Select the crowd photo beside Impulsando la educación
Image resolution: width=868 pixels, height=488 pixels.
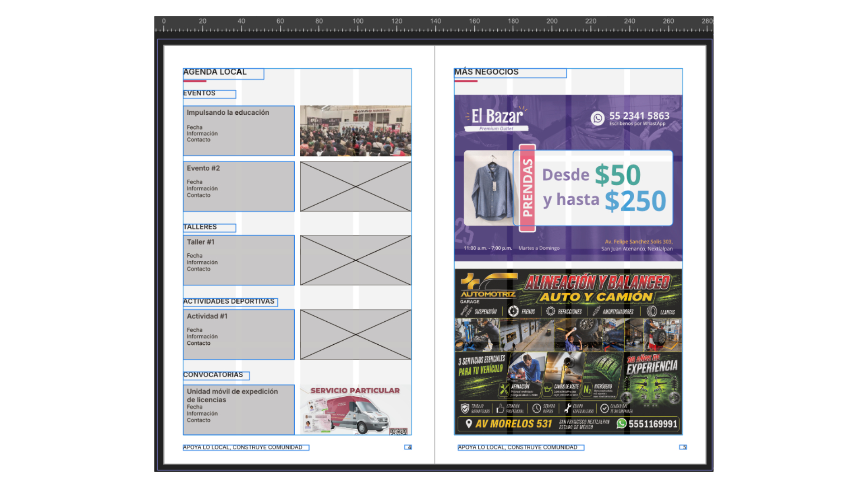pos(356,131)
